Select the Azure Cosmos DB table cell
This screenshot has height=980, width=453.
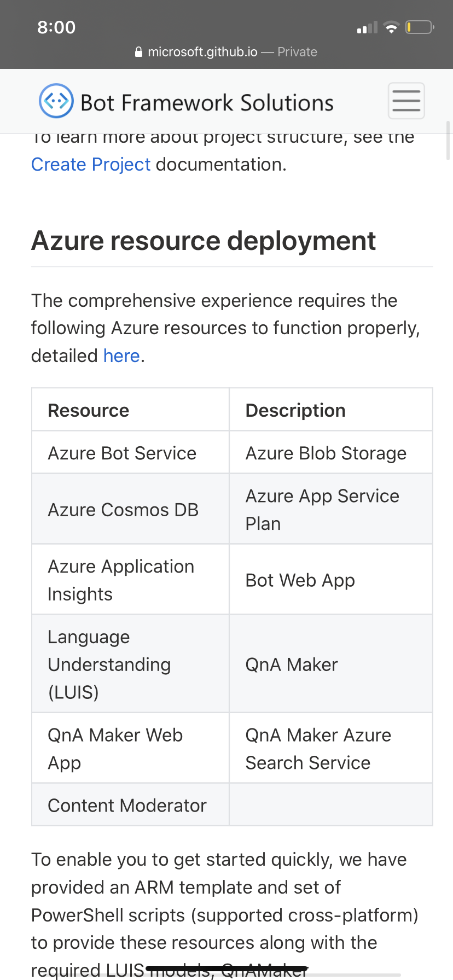123,509
